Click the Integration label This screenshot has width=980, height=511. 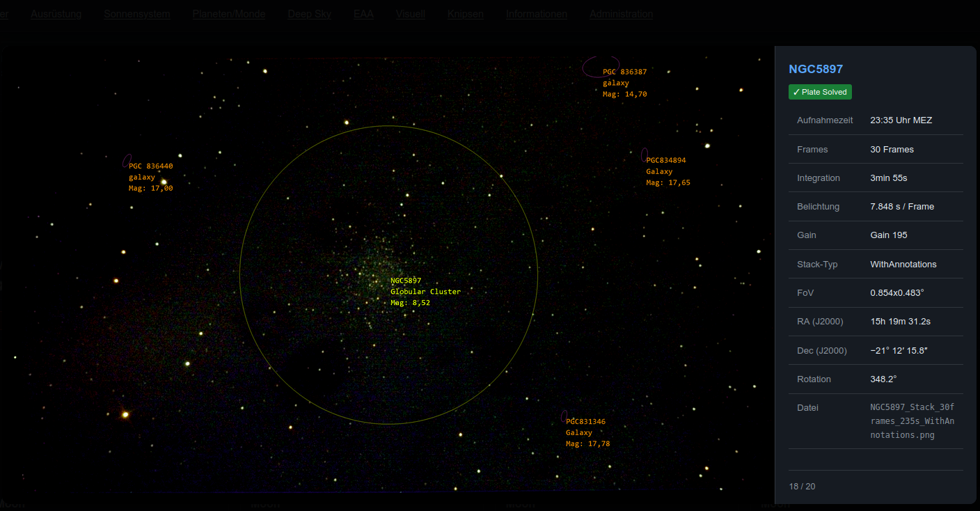[x=819, y=178]
